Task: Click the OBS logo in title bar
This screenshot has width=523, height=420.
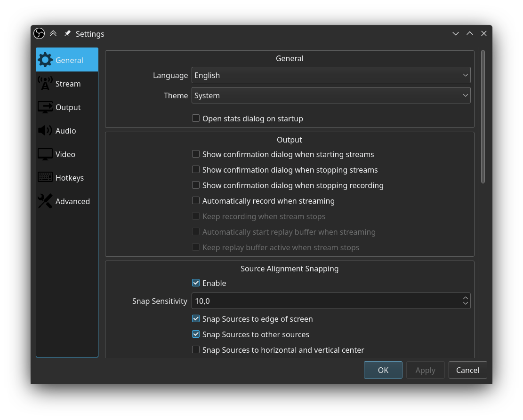Action: pos(39,33)
